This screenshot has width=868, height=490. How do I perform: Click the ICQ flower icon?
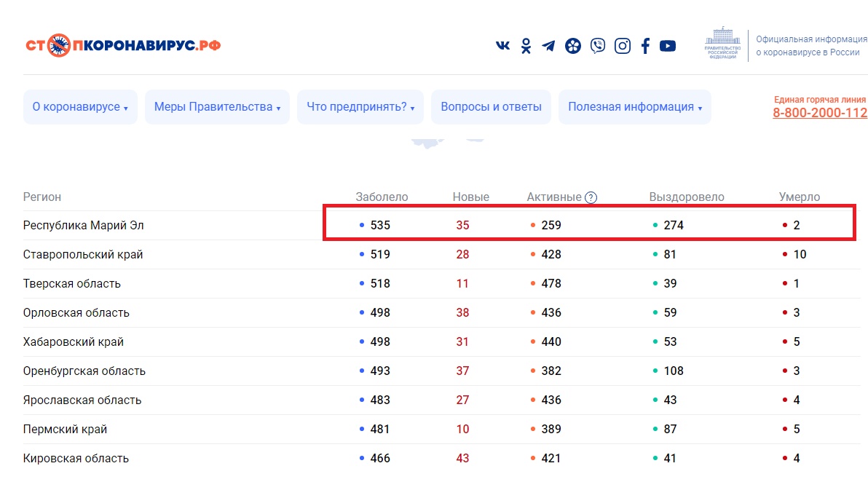click(573, 46)
